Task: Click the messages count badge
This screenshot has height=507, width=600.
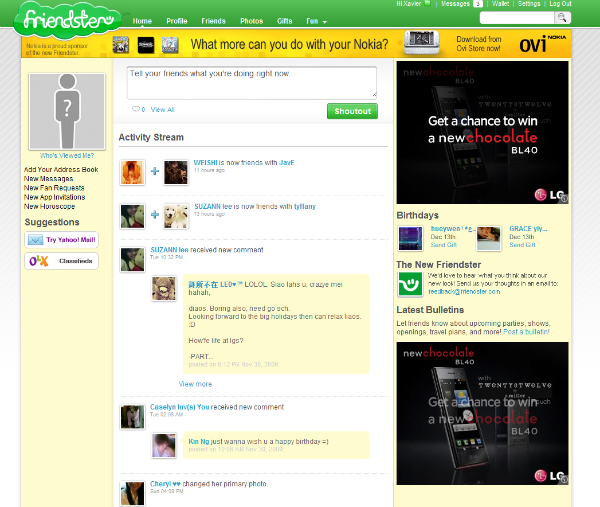Action: tap(478, 4)
